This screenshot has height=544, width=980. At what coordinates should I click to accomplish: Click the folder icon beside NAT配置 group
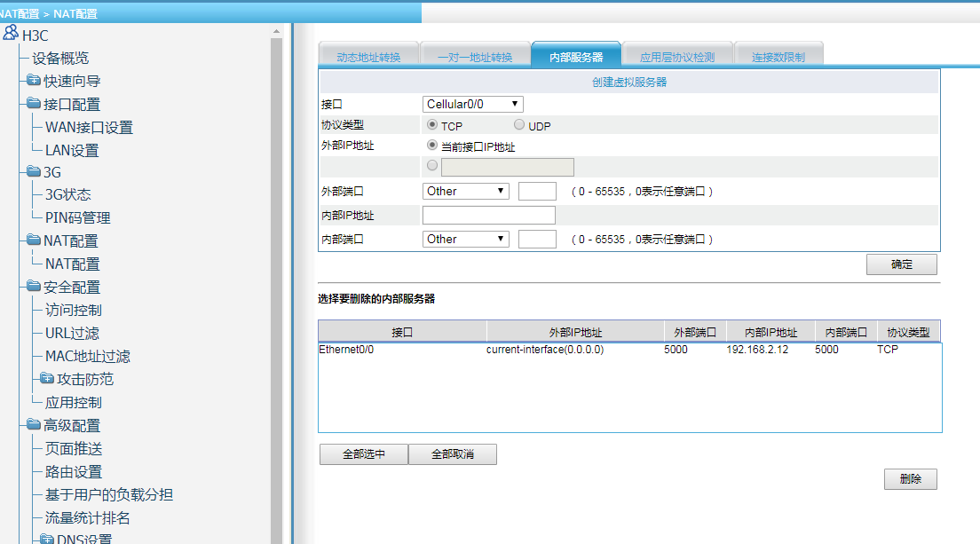coord(34,240)
